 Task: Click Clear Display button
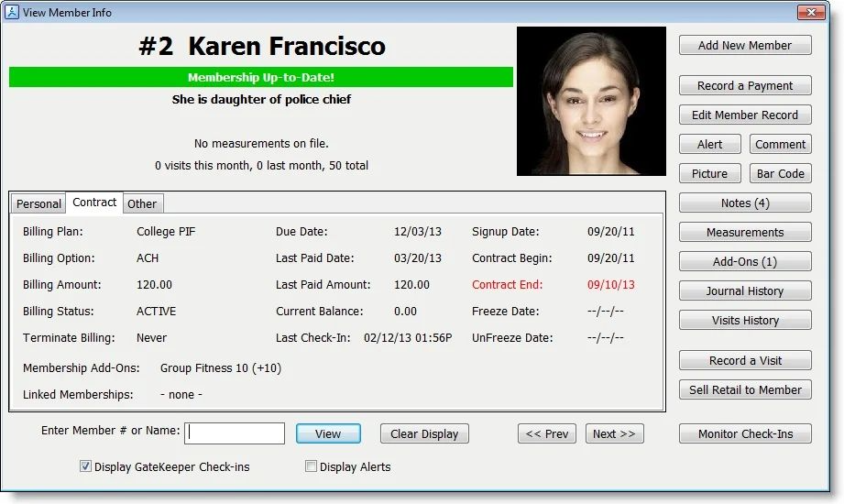(424, 434)
